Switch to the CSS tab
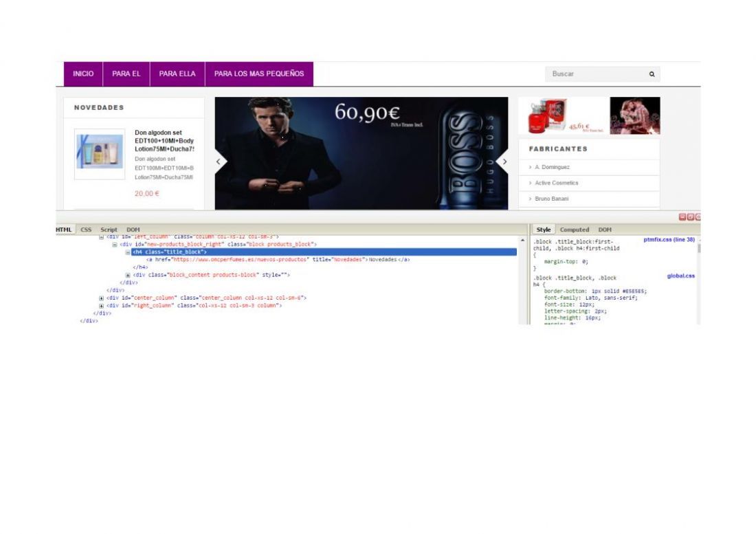Screen dimensions: 756x534 [x=86, y=230]
